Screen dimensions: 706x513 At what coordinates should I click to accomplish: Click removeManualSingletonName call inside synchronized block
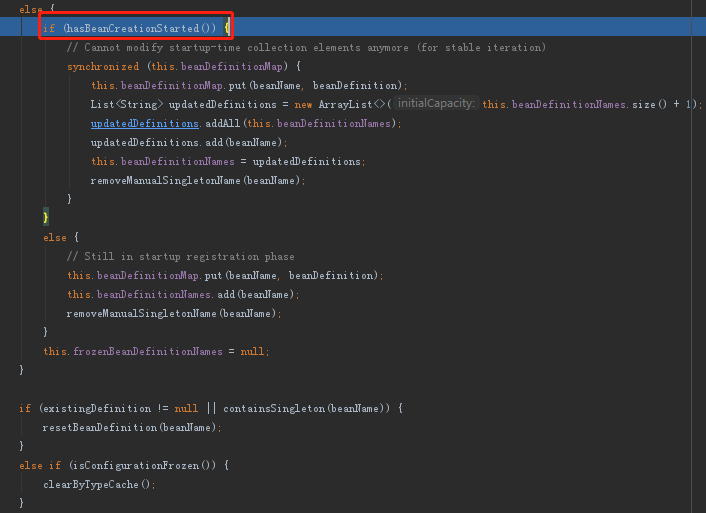(x=198, y=181)
